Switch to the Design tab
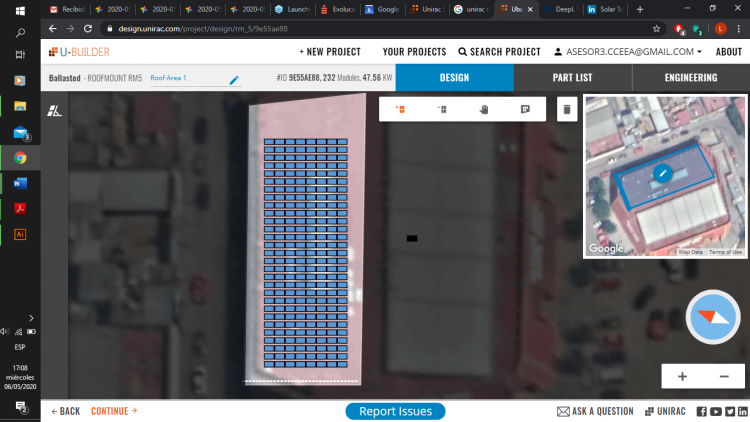The width and height of the screenshot is (750, 422). [454, 78]
